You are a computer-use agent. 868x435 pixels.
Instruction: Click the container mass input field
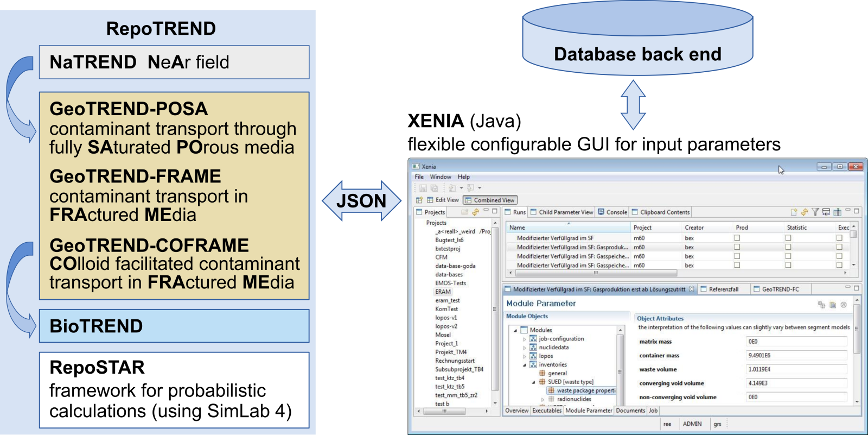(796, 356)
